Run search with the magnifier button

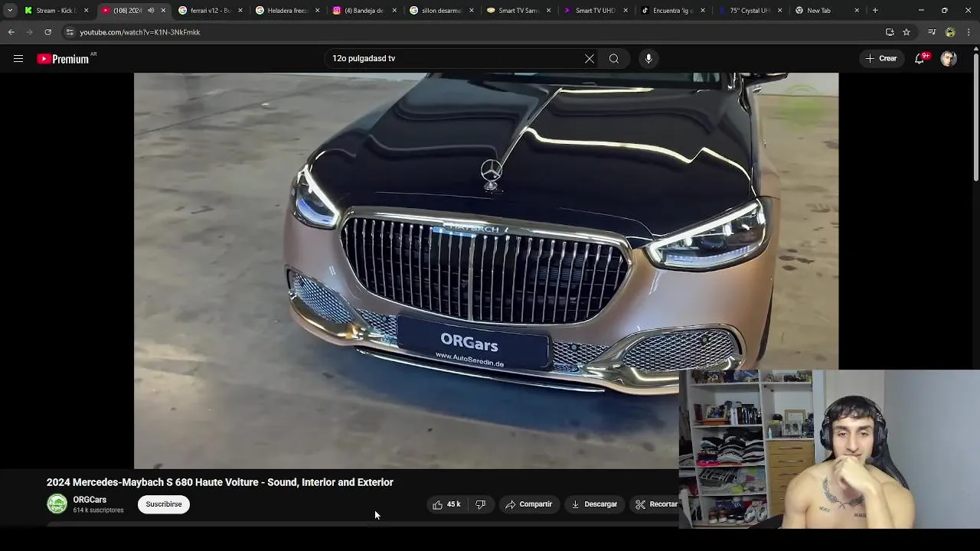tap(614, 58)
